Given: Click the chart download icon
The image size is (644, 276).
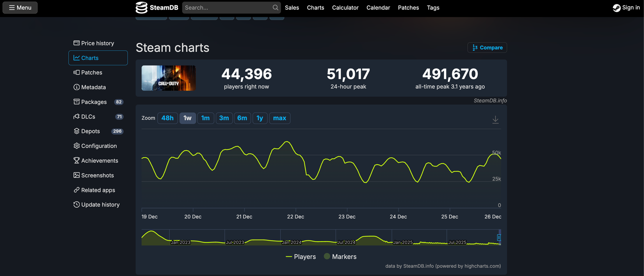Looking at the screenshot, I should point(495,120).
